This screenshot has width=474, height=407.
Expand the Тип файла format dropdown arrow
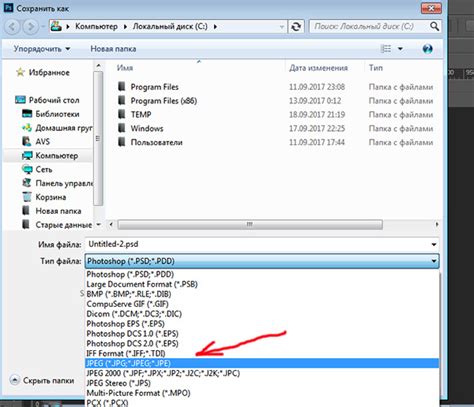434,261
